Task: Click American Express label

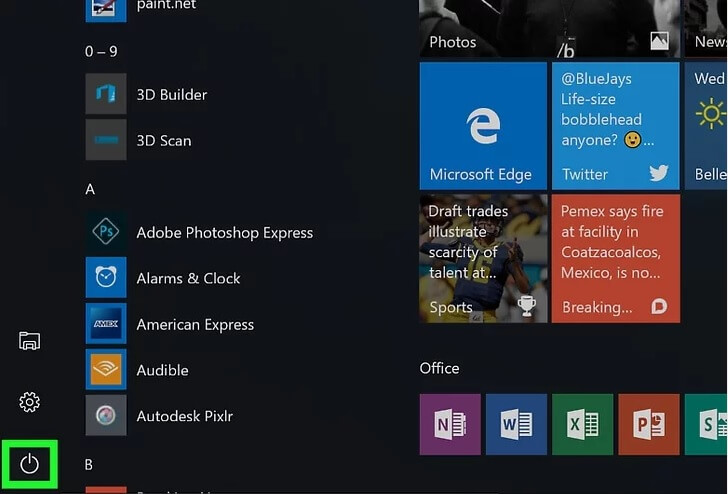Action: 195,325
